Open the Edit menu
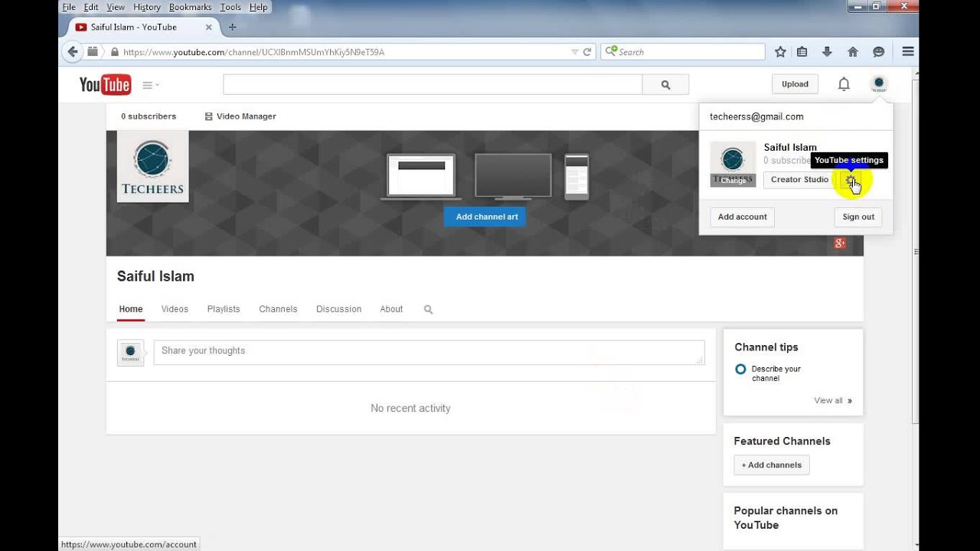The image size is (980, 551). 91,7
